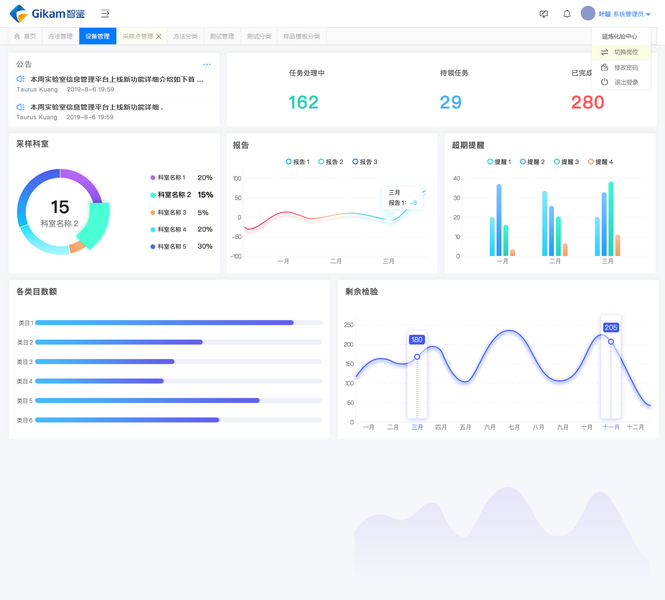This screenshot has height=600, width=665.
Task: Select 修改密码 in the user menu
Action: point(621,67)
